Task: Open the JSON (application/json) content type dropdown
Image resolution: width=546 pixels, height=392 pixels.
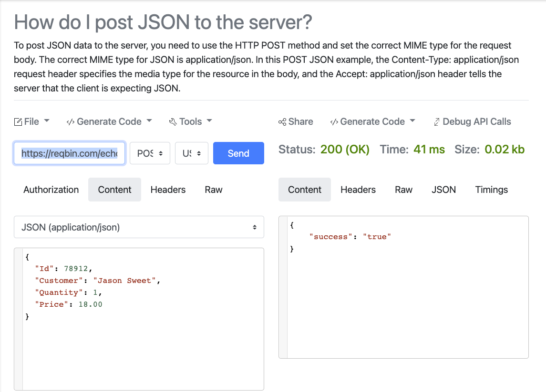Action: coord(139,227)
